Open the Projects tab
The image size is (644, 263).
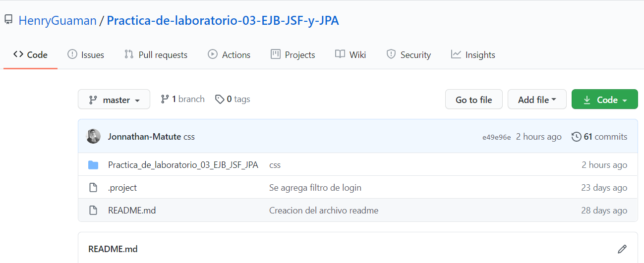coord(293,54)
